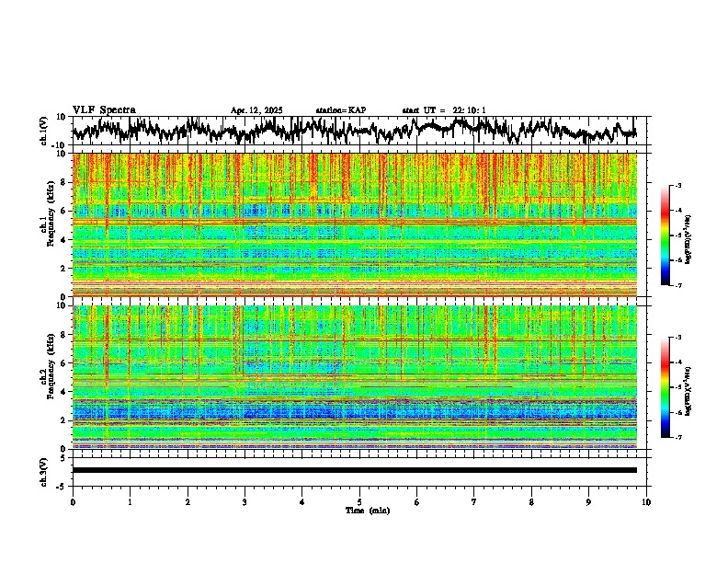Click the "8" kHz tick on ch.1 frequency axis
This screenshot has width=728, height=563.
[x=64, y=182]
